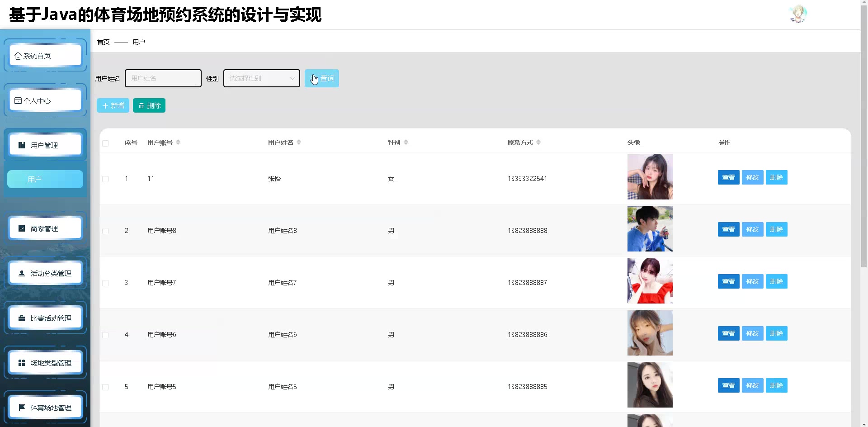The width and height of the screenshot is (868, 427).
Task: Check the box for row 用户账号8
Action: pos(105,231)
